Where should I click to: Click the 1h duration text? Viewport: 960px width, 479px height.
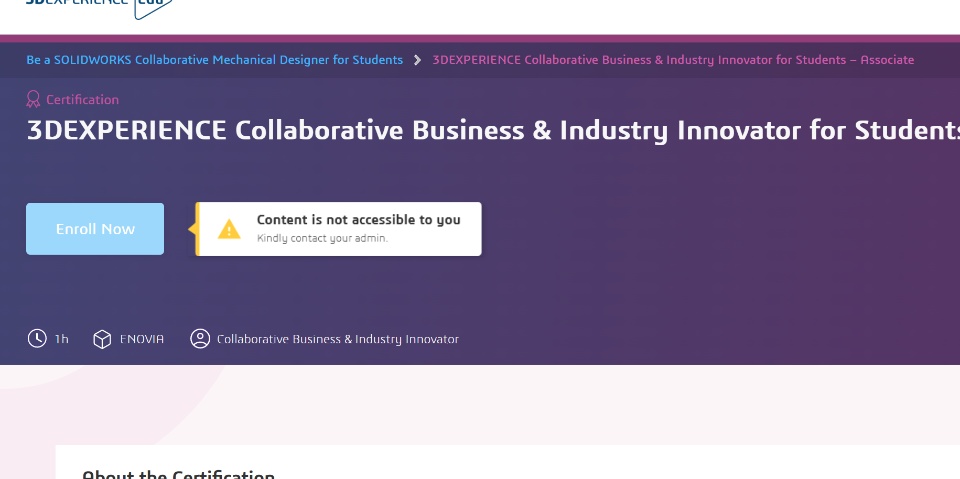[62, 339]
